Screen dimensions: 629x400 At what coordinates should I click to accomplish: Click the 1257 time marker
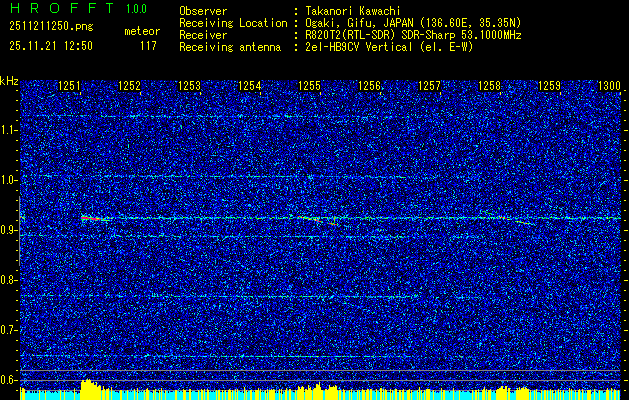point(429,86)
